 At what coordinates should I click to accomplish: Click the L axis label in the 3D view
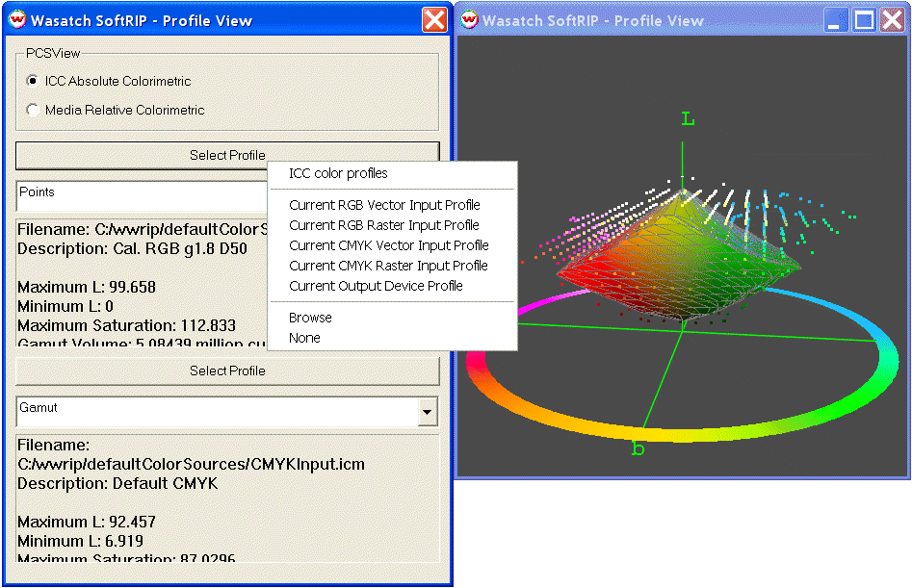point(688,119)
